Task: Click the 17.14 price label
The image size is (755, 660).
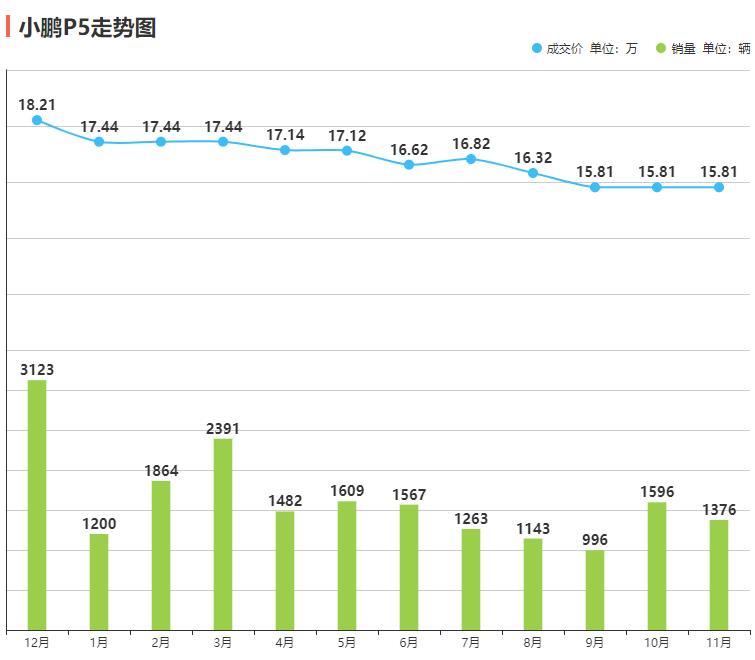Action: pyautogui.click(x=285, y=135)
